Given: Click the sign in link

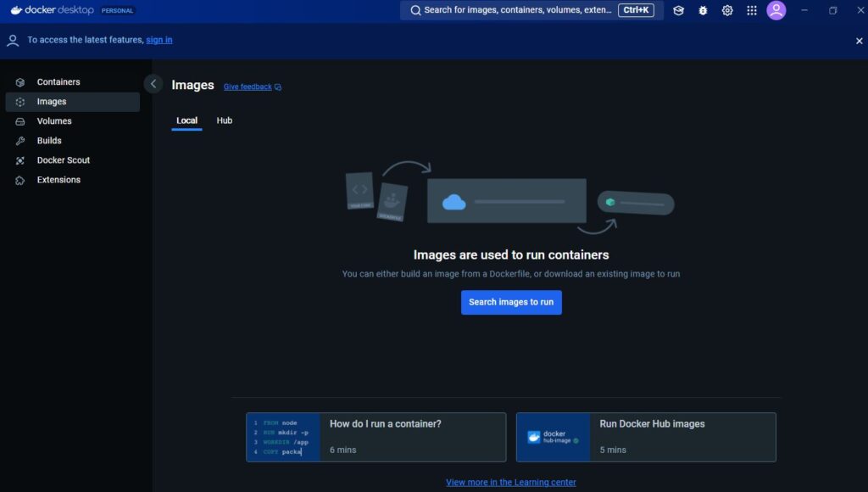Looking at the screenshot, I should click(x=159, y=40).
